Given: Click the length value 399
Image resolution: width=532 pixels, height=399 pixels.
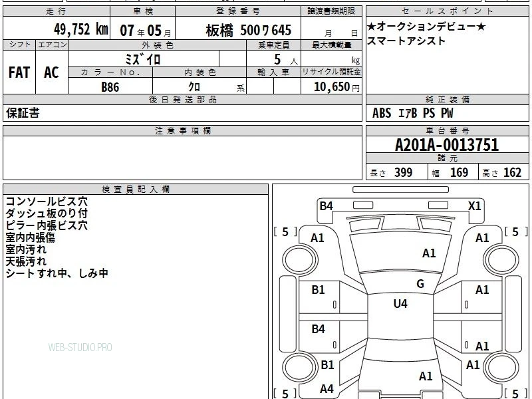Looking at the screenshot, I should tap(404, 173).
